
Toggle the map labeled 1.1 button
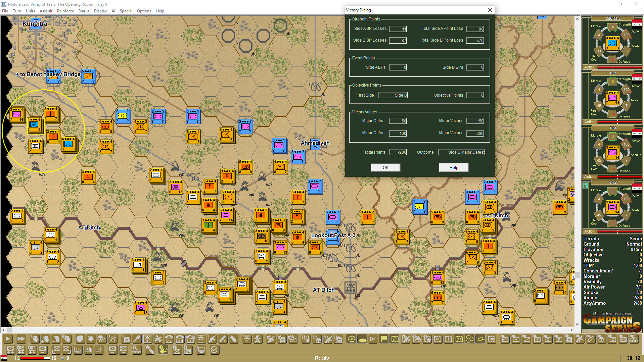(438, 339)
